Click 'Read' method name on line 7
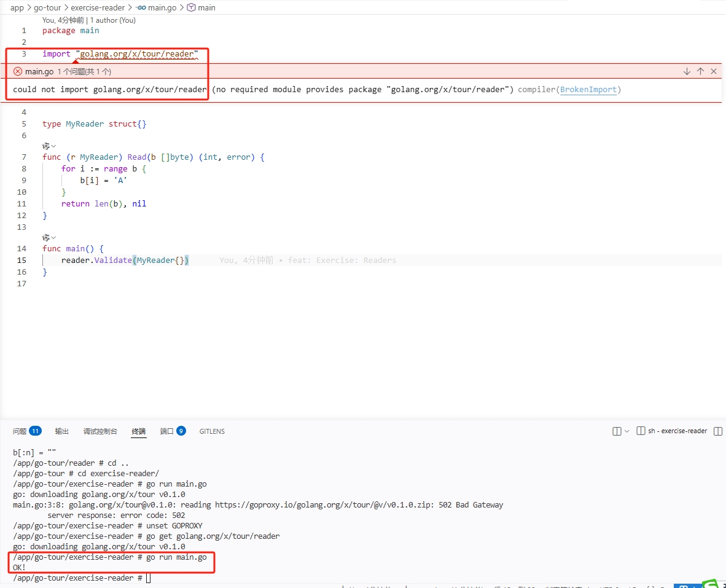Viewport: 726px width, 588px height. [x=136, y=157]
